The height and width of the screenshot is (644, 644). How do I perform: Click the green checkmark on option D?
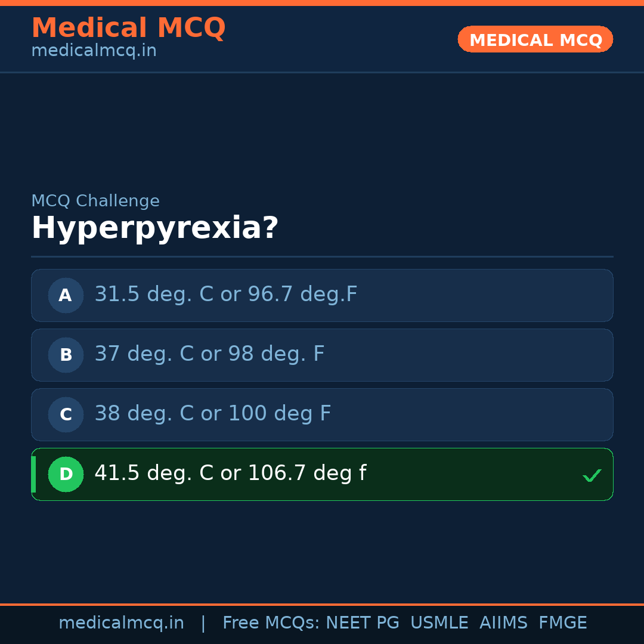592,475
